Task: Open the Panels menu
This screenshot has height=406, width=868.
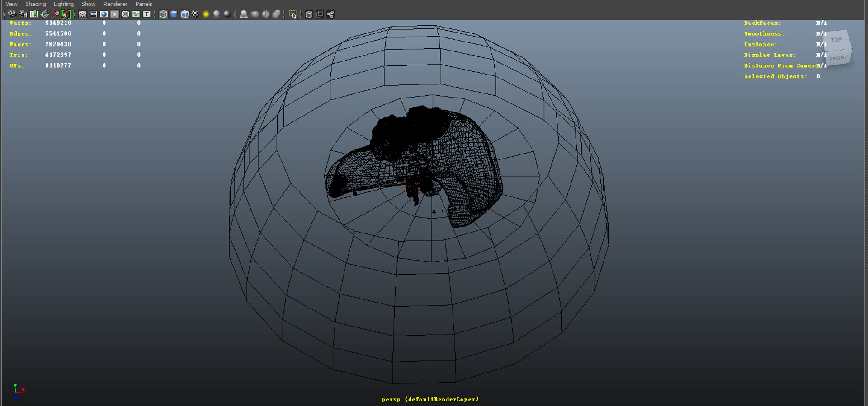Action: click(x=144, y=4)
